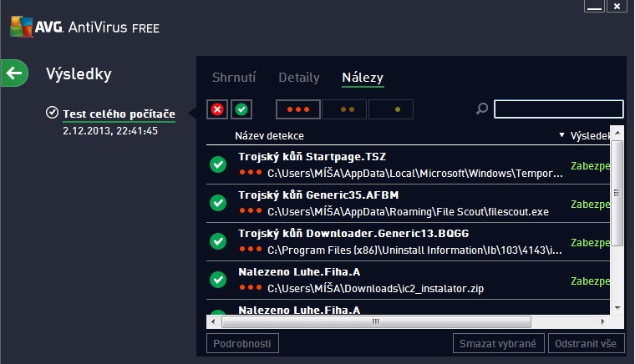Click the horizontal scrollbar left arrow
This screenshot has width=635, height=364.
(x=213, y=322)
